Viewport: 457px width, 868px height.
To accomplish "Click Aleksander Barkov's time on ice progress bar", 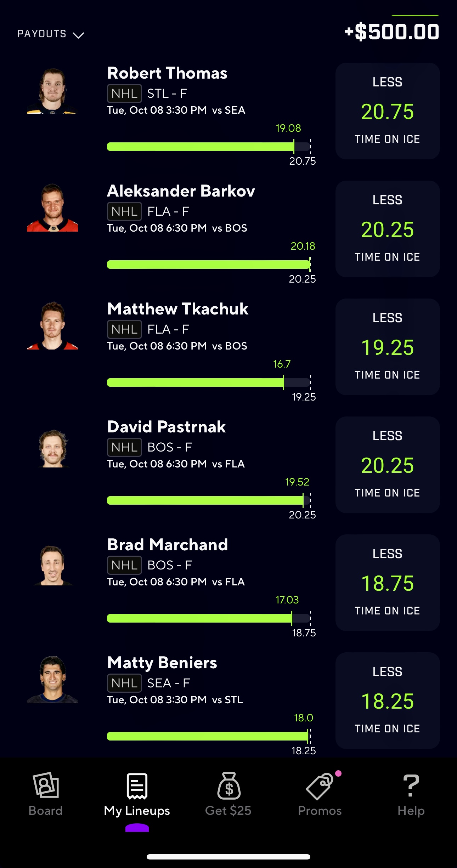I will (x=209, y=265).
